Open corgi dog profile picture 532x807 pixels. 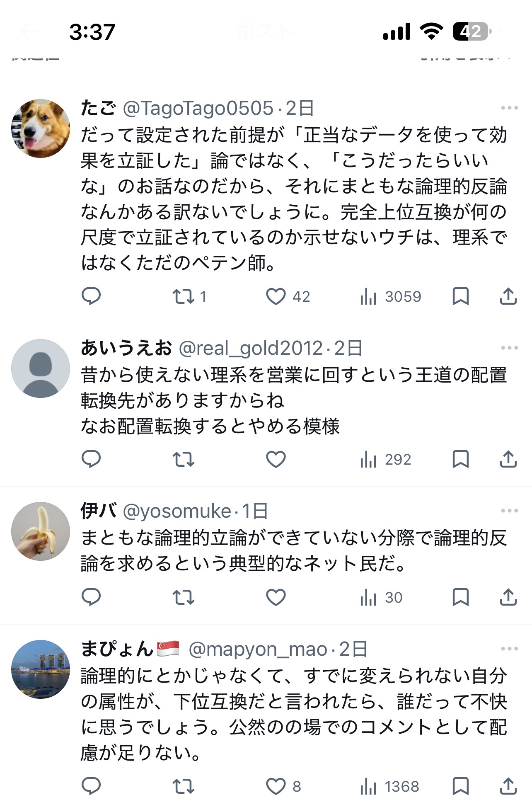pos(41,128)
